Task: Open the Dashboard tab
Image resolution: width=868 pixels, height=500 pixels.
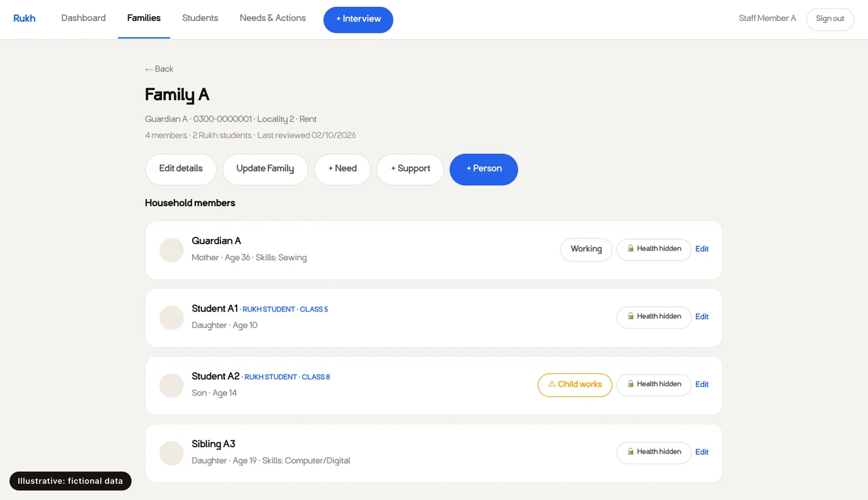Action: coord(83,18)
